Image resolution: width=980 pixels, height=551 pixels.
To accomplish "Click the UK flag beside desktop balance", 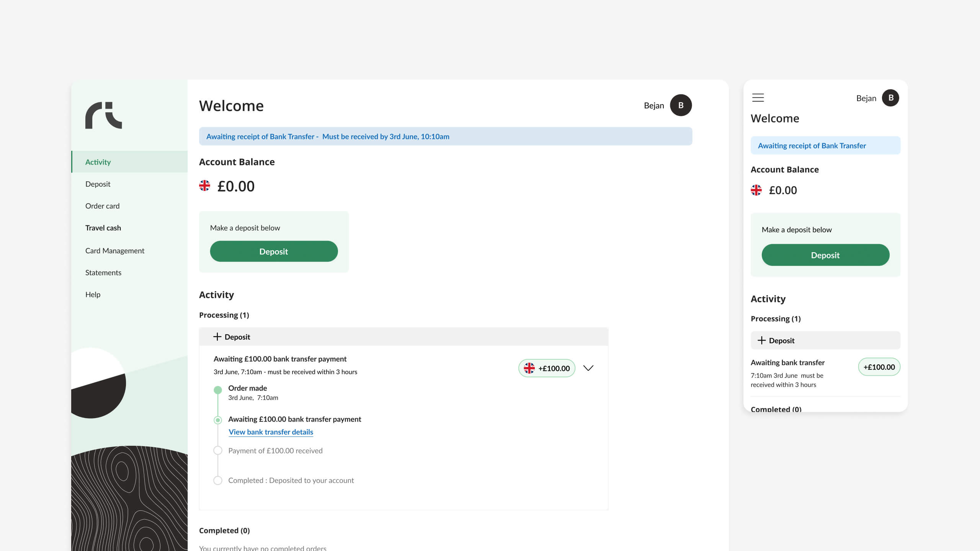I will tap(204, 186).
